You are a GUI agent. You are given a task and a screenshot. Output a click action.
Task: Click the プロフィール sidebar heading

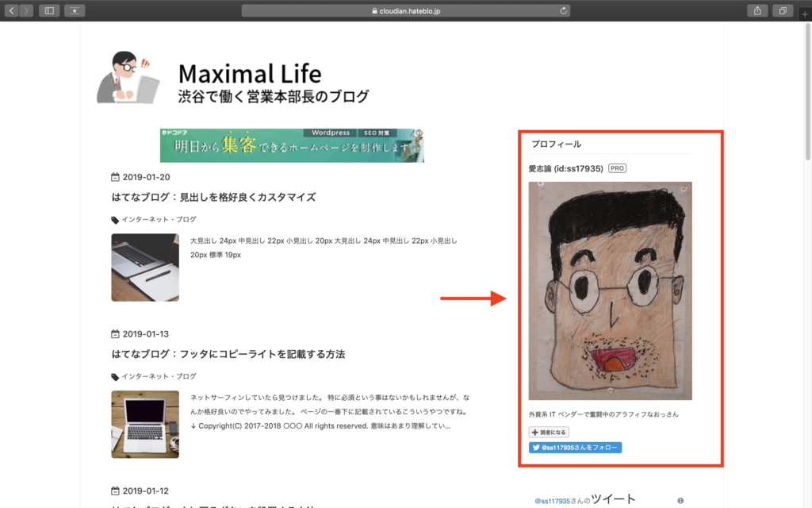(556, 144)
